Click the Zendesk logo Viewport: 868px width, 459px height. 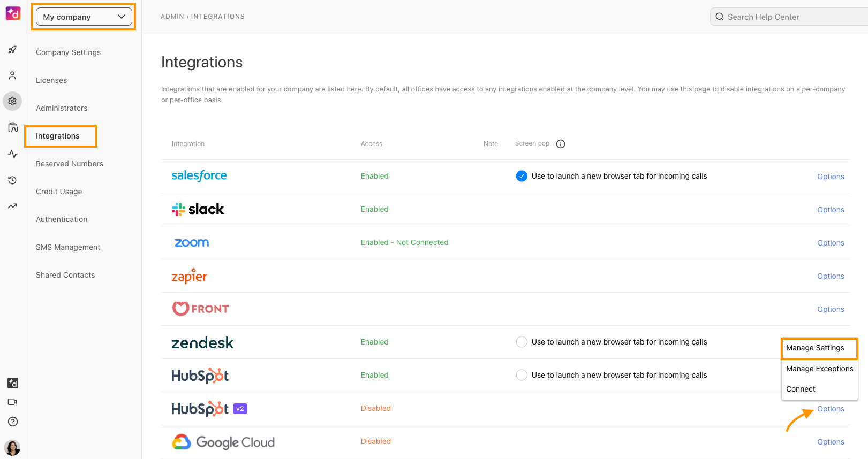[x=202, y=342]
